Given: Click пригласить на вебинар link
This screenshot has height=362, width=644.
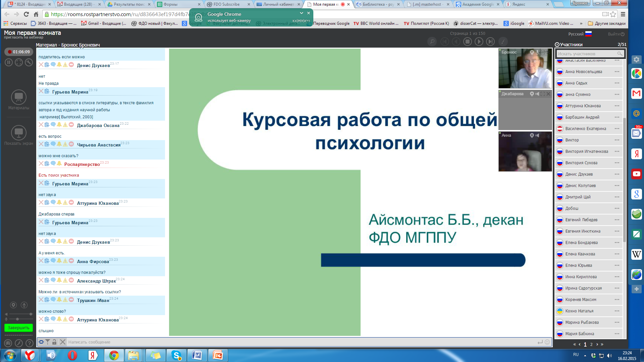Looking at the screenshot, I should [23, 38].
